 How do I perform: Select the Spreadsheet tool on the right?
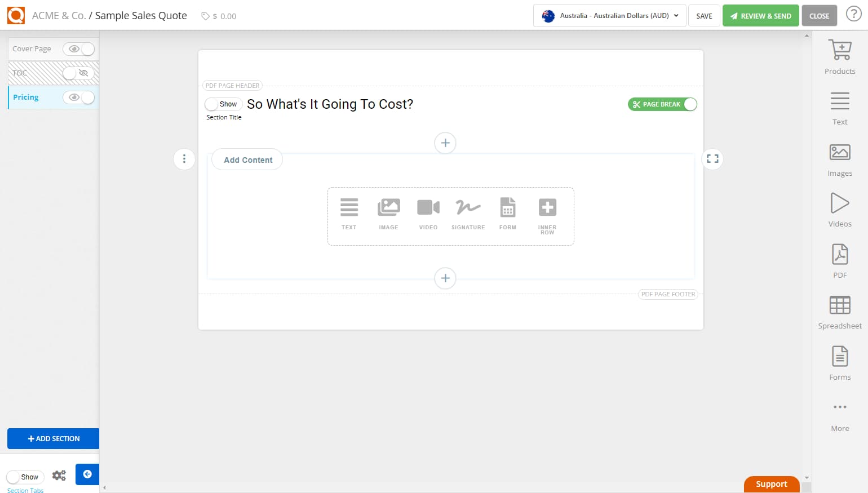tap(840, 311)
